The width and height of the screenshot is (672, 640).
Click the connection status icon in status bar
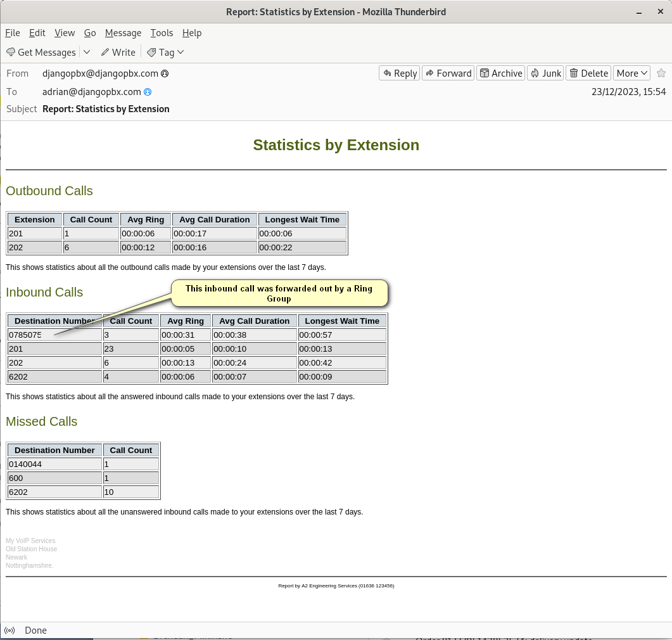click(10, 630)
